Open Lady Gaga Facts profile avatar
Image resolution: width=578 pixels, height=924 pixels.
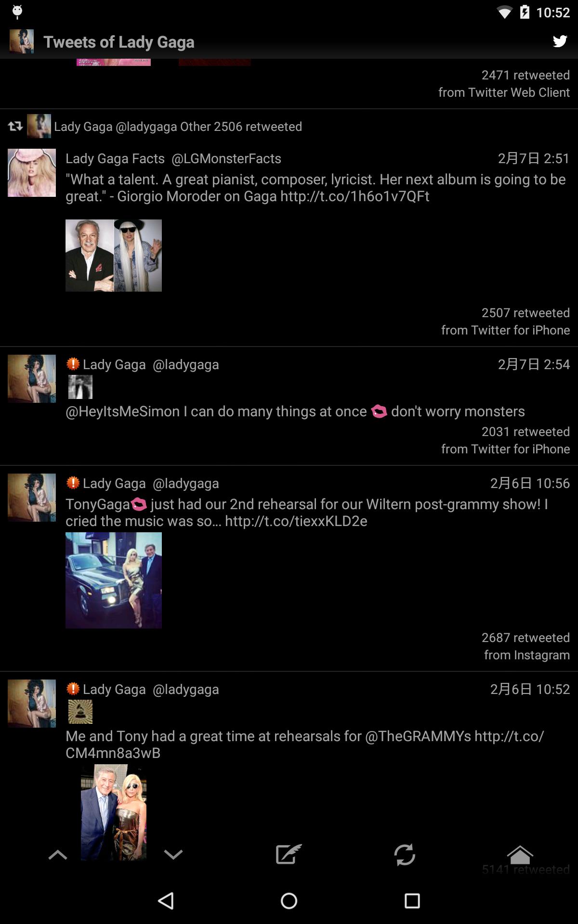pos(32,173)
